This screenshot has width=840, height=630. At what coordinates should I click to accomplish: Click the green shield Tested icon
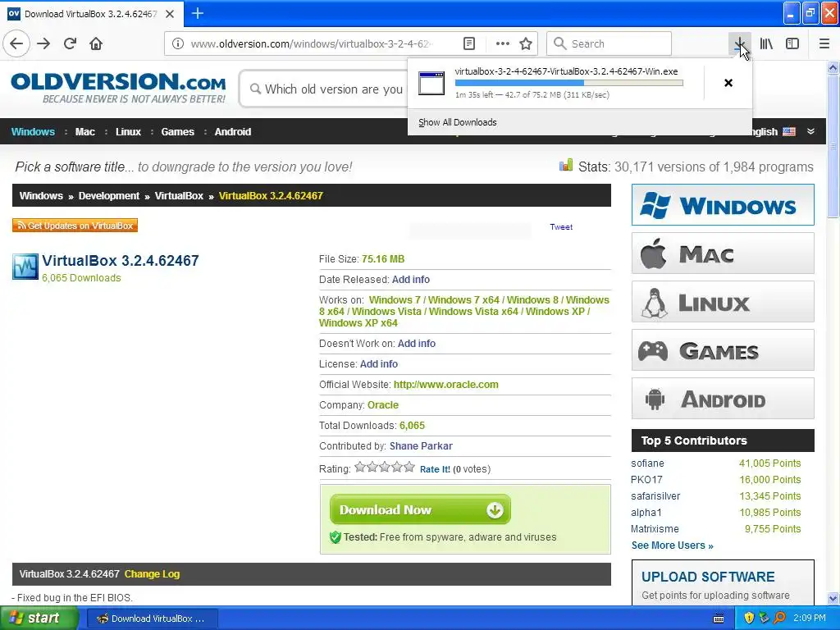pyautogui.click(x=336, y=536)
